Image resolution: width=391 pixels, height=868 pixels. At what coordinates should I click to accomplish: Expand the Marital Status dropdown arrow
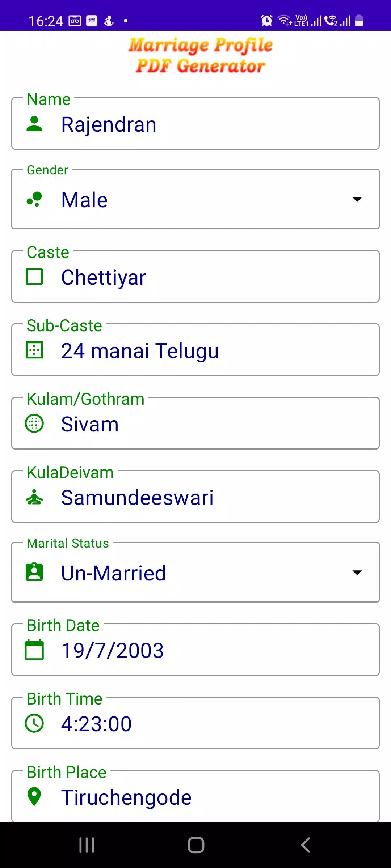(357, 572)
